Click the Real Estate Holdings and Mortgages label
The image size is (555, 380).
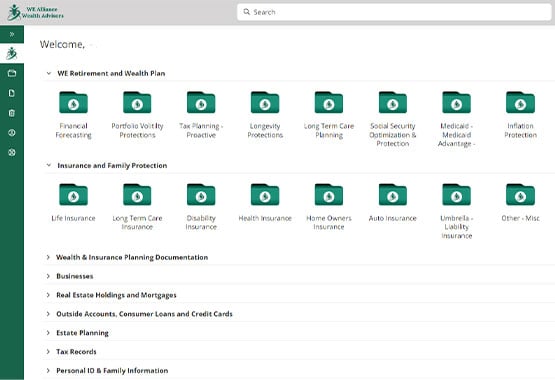116,295
